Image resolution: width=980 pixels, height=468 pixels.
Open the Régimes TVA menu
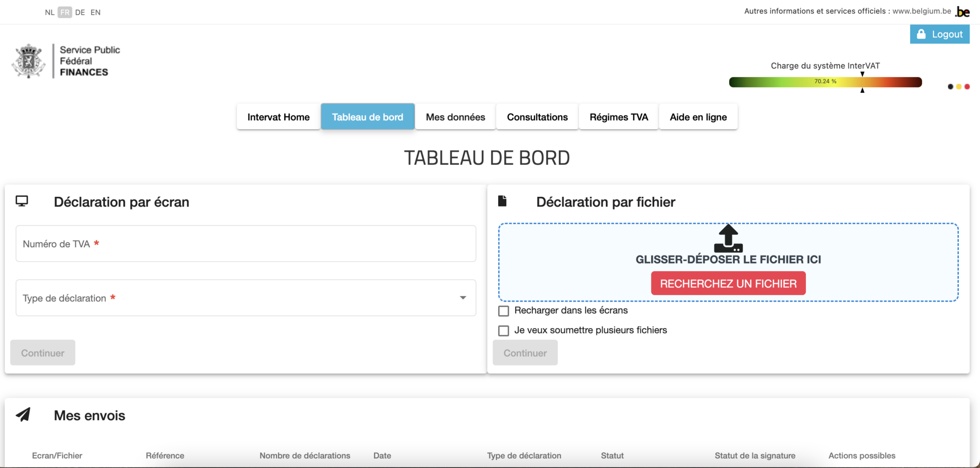618,117
